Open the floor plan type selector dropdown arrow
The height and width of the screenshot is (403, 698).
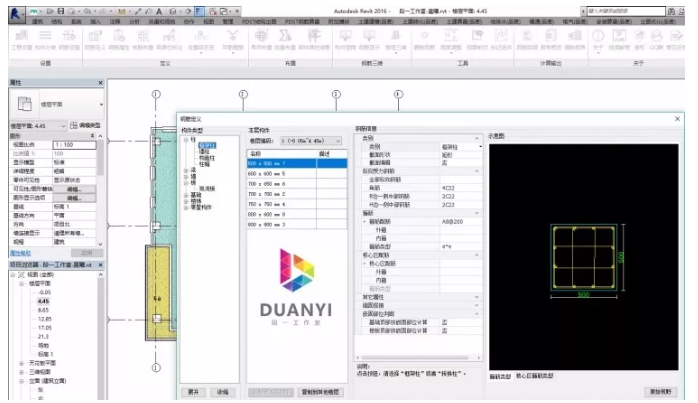tap(101, 104)
